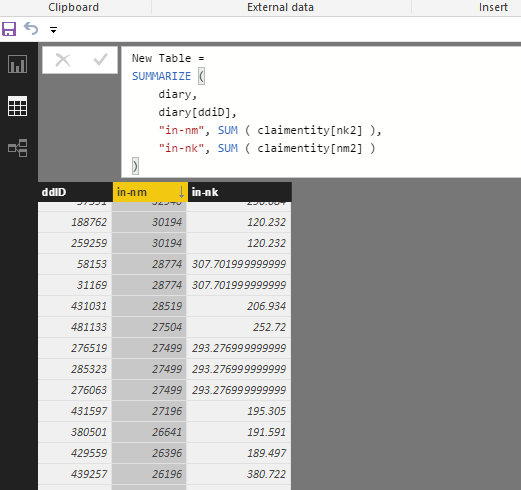Select in-nk cell with value 252.72
Viewport: 521px width, 490px height.
(x=239, y=327)
